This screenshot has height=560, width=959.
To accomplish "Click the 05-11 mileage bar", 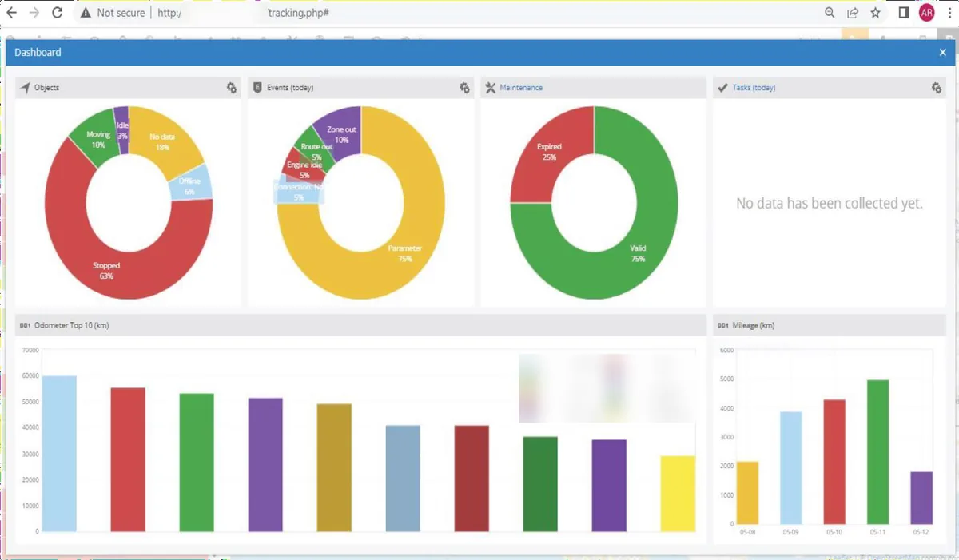I will coord(877,451).
